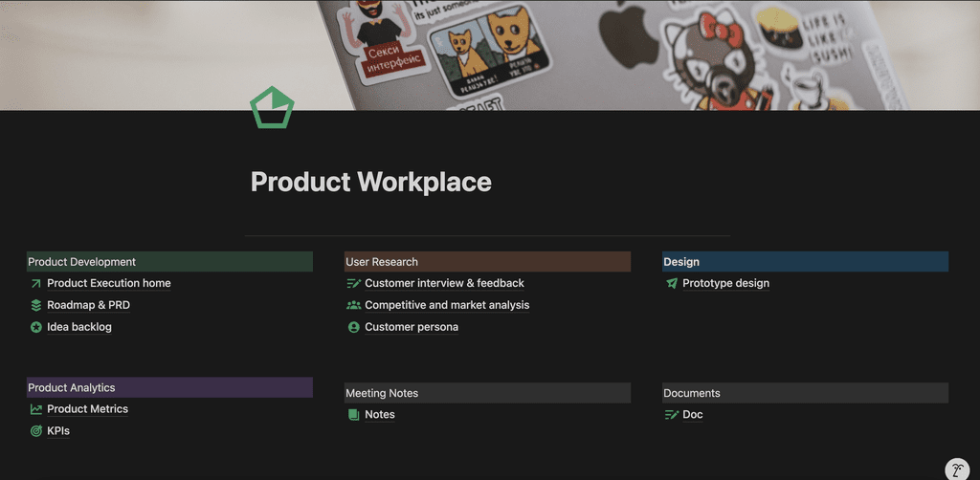Click the notebook icon beside Notes
The image size is (980, 480).
tap(354, 415)
